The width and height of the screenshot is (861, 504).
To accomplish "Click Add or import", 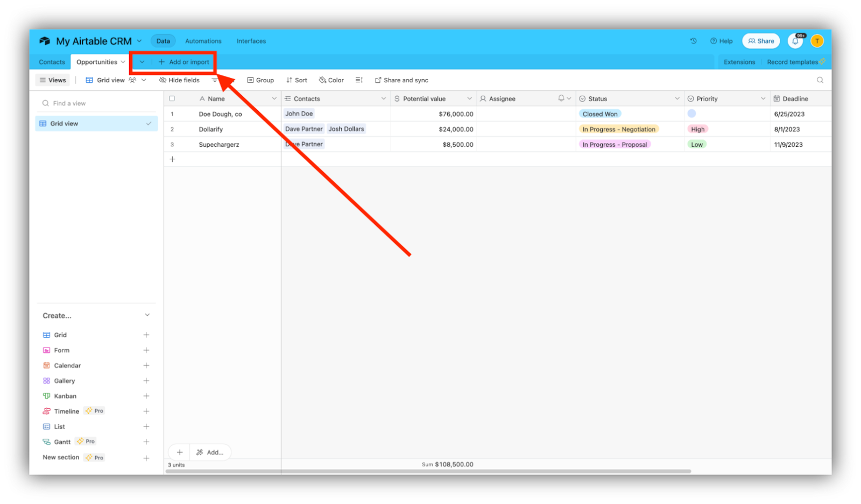I will coord(184,62).
